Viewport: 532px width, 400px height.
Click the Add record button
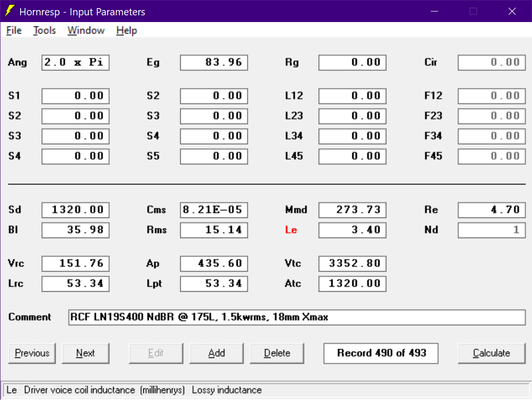[x=217, y=353]
